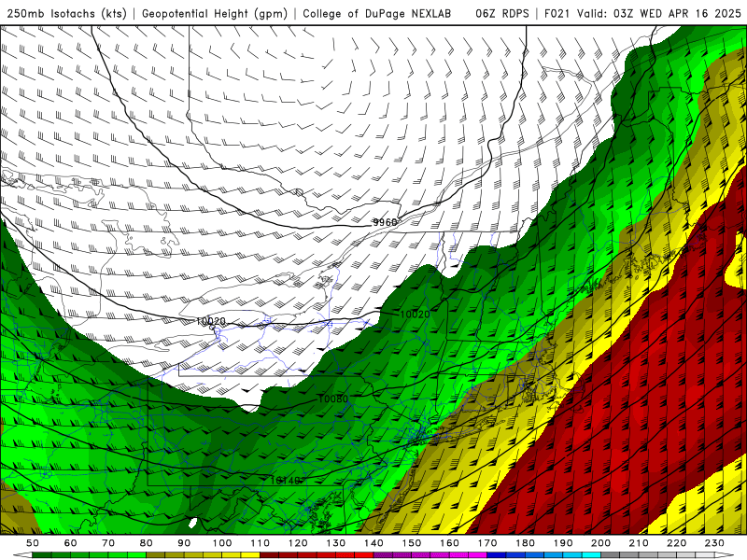Screen dimensions: 747x560
Task: Click the dark red swatch just after 110
Action: [270, 555]
